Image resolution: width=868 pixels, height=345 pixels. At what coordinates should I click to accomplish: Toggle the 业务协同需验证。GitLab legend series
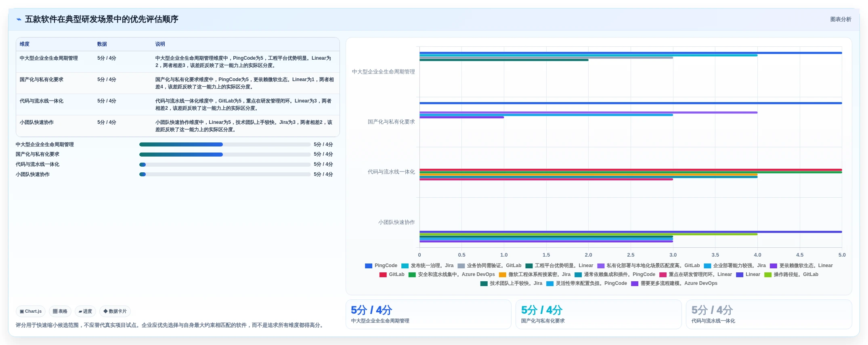[489, 266]
